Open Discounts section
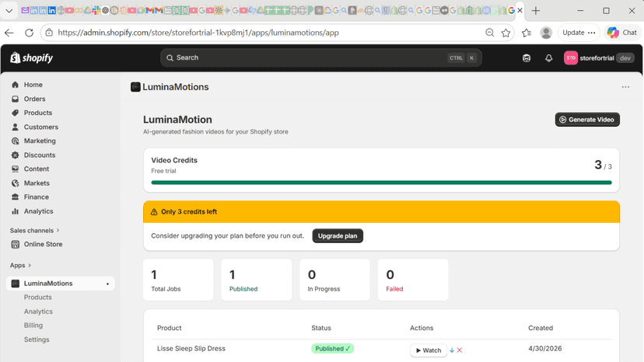This screenshot has width=644, height=362. pos(40,155)
